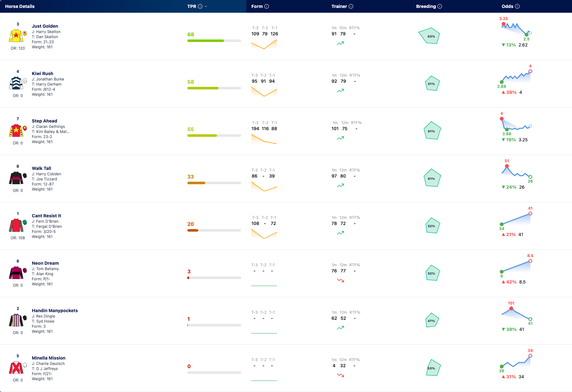The height and width of the screenshot is (392, 572).
Task: Click Step Ahead's form sparkline chart
Action: pyautogui.click(x=264, y=139)
